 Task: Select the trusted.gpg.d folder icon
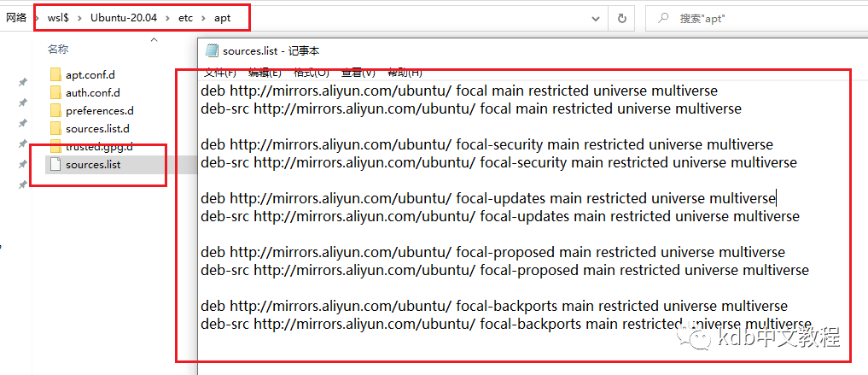coord(55,147)
